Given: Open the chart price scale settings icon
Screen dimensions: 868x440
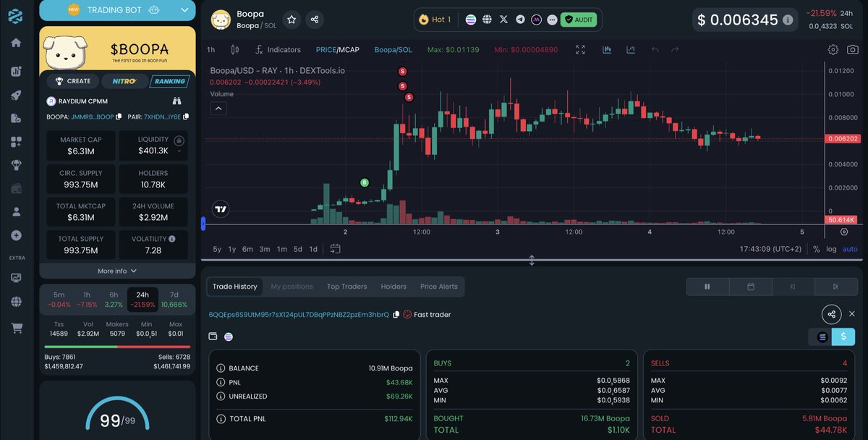Looking at the screenshot, I should coord(843,232).
